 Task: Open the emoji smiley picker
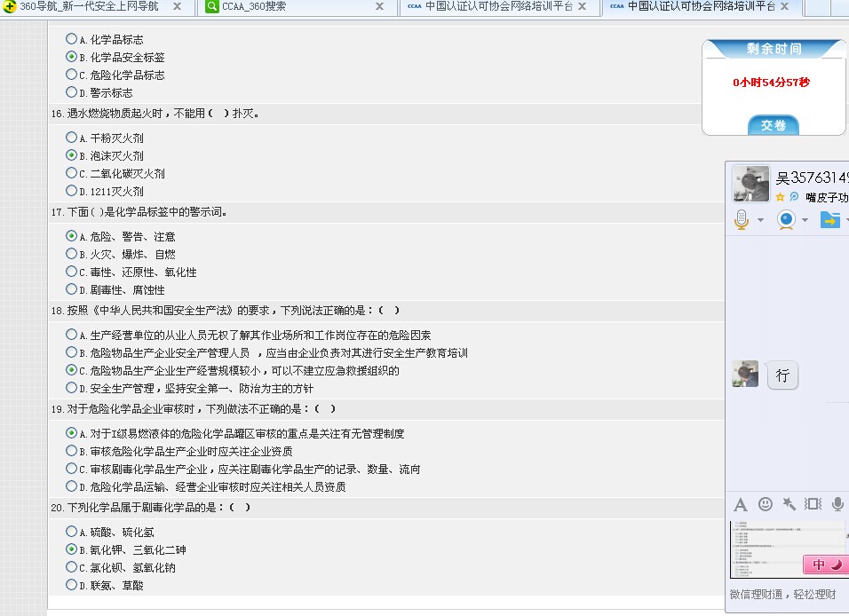765,504
